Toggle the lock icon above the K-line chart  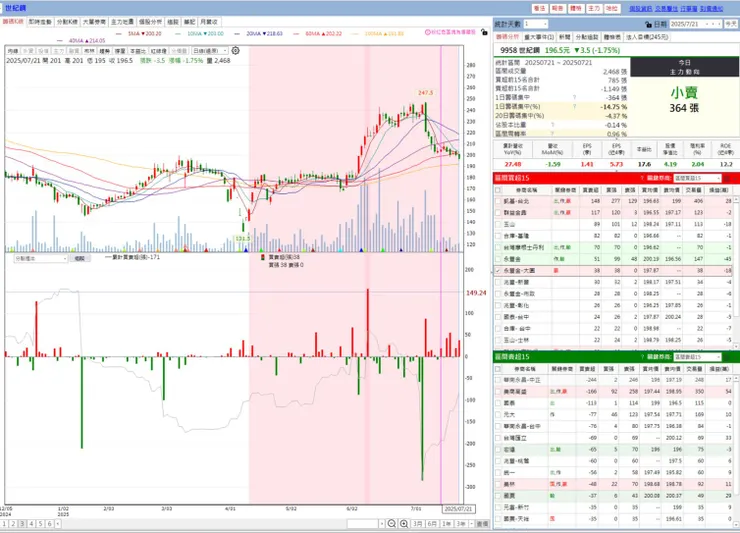pos(484,32)
